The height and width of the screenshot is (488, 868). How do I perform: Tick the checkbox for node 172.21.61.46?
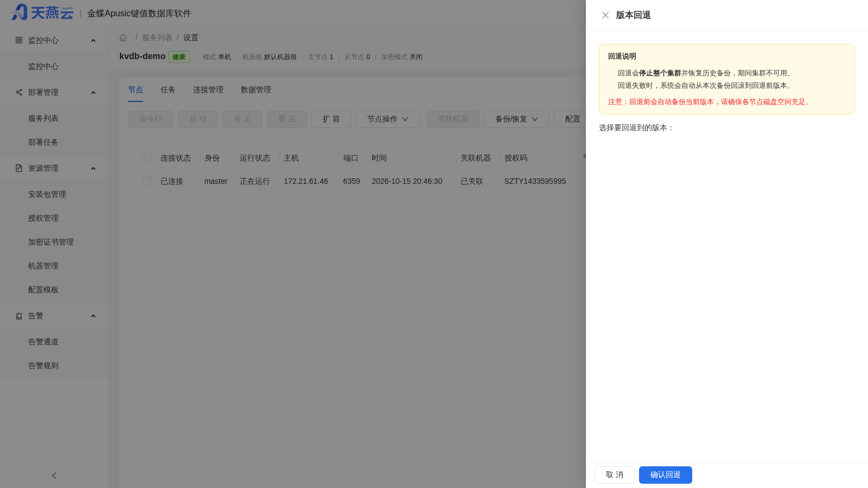(x=148, y=181)
